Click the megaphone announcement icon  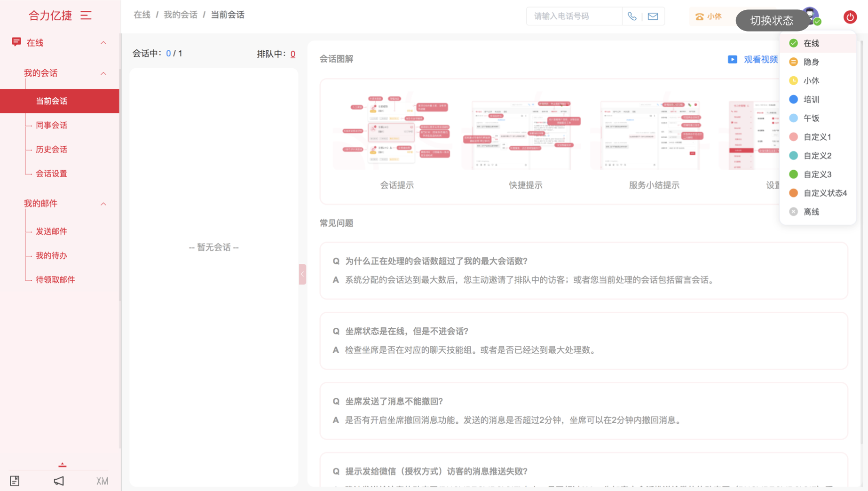[59, 481]
